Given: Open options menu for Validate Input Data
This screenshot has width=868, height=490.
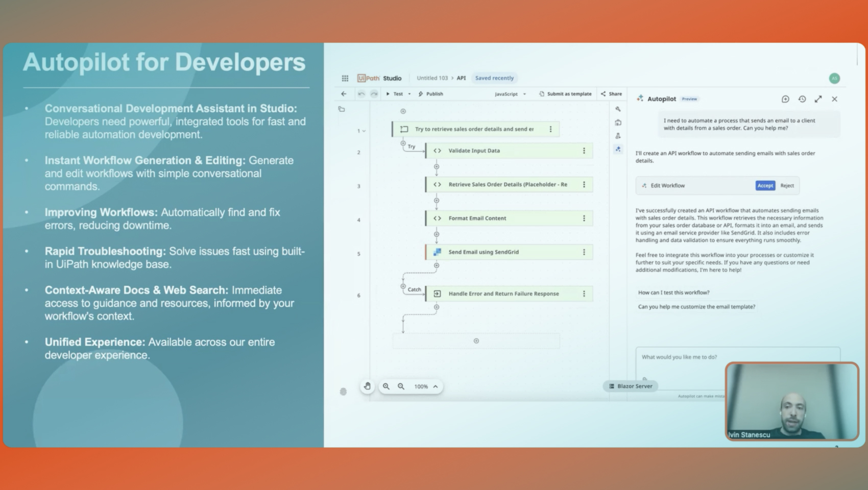Looking at the screenshot, I should [x=584, y=151].
